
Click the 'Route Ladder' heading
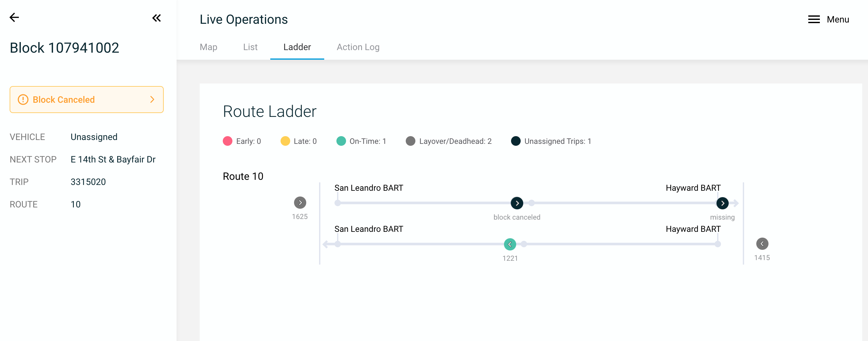click(270, 111)
